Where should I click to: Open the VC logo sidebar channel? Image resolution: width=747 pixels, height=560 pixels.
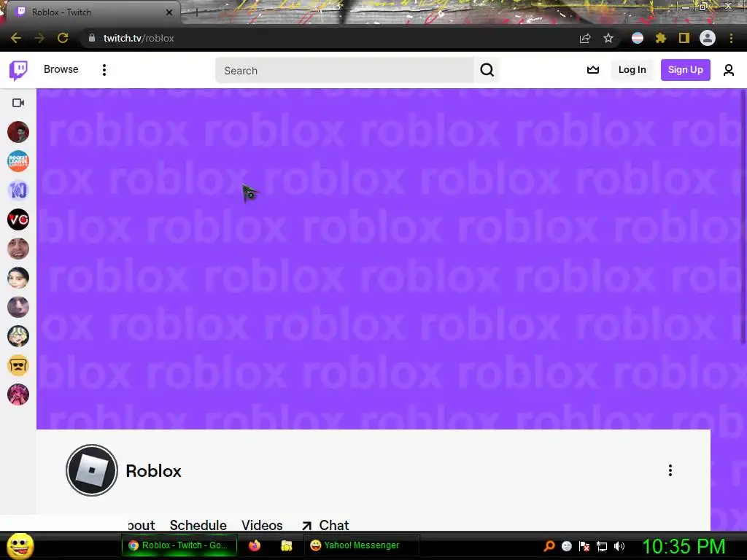18,219
